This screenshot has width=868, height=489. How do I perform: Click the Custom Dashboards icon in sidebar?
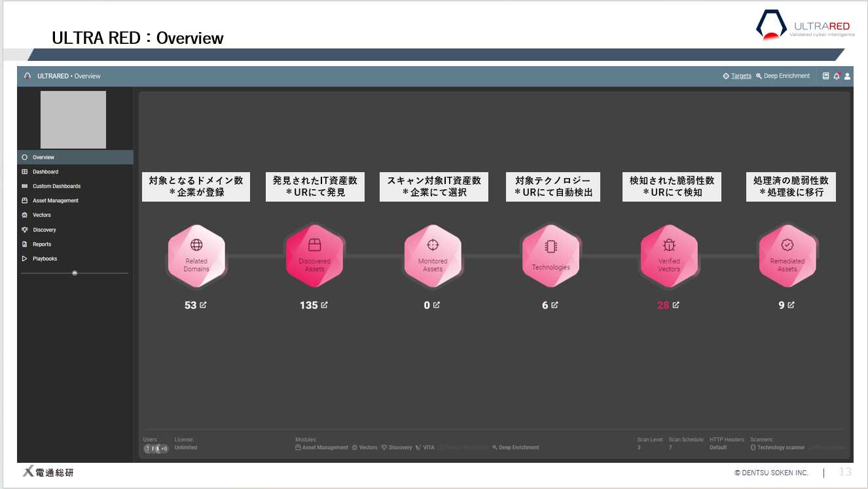tap(25, 186)
